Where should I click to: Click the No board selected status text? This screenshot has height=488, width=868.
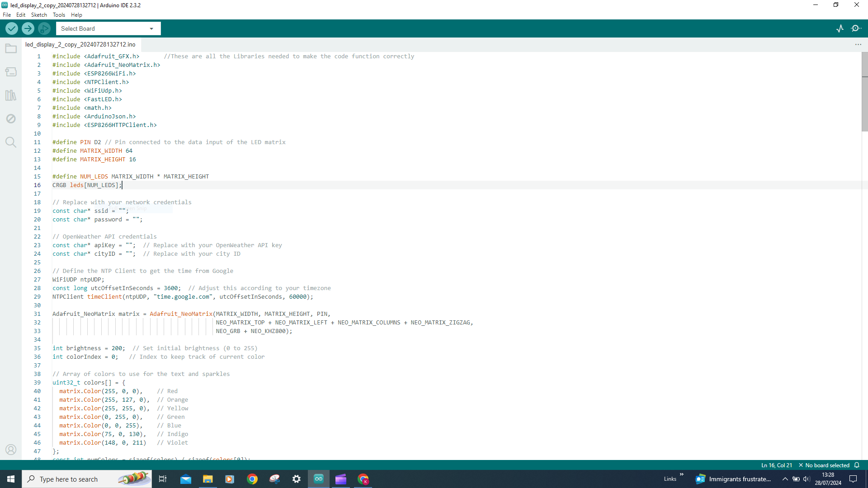827,465
